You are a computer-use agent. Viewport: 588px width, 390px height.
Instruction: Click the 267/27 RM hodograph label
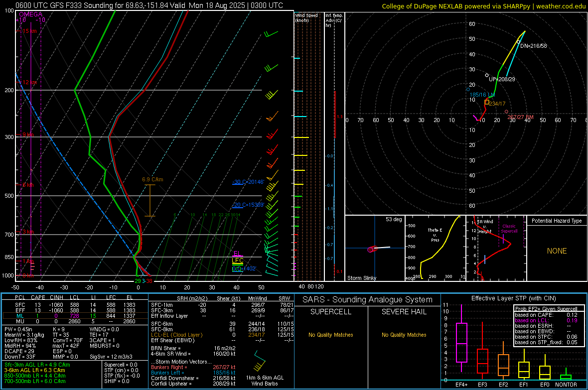[520, 117]
